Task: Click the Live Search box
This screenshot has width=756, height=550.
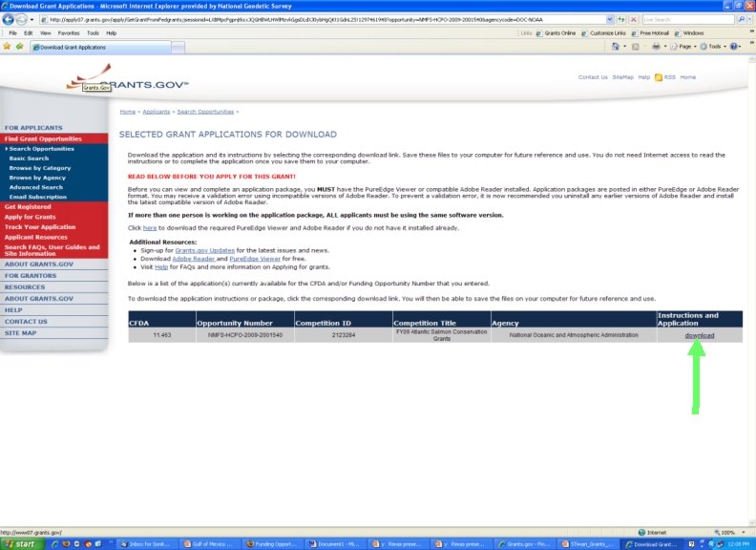Action: [x=688, y=20]
